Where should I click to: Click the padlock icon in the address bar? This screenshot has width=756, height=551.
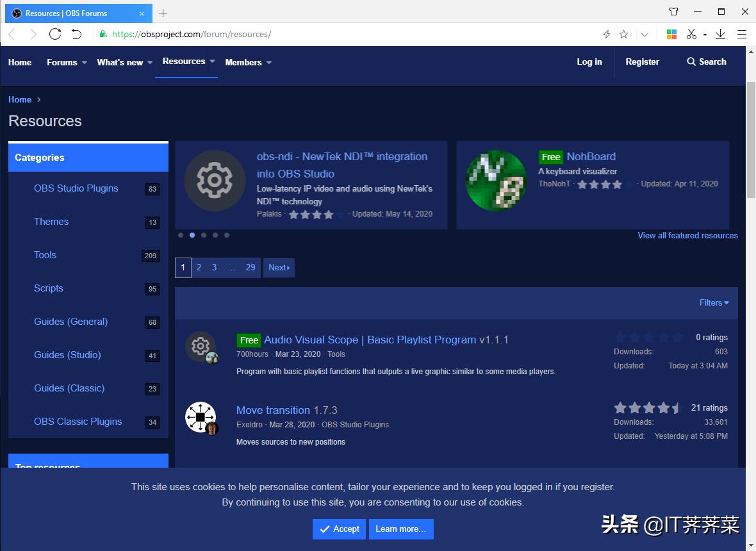(104, 33)
